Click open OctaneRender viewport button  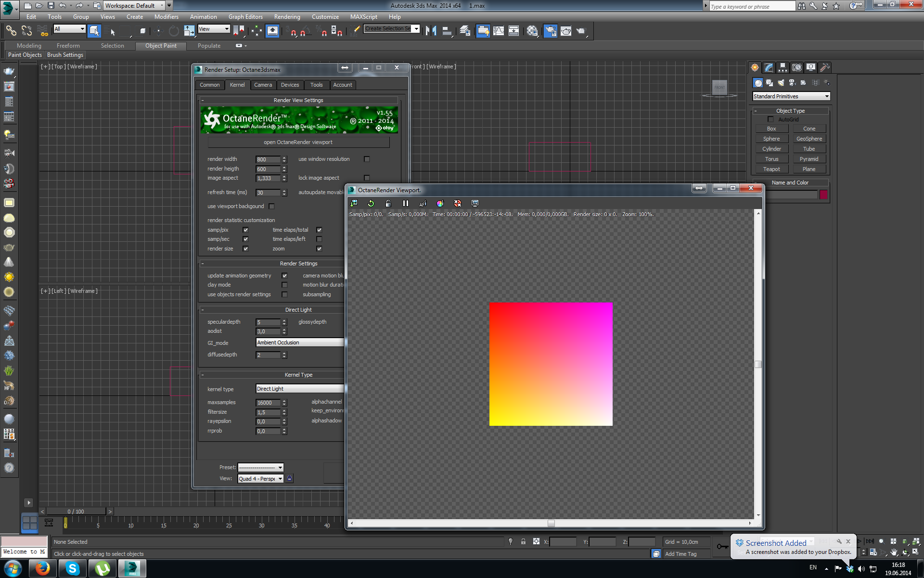click(x=298, y=142)
